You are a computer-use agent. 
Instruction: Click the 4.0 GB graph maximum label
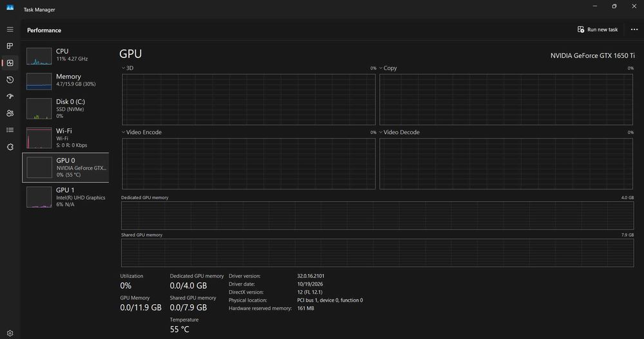[627, 198]
